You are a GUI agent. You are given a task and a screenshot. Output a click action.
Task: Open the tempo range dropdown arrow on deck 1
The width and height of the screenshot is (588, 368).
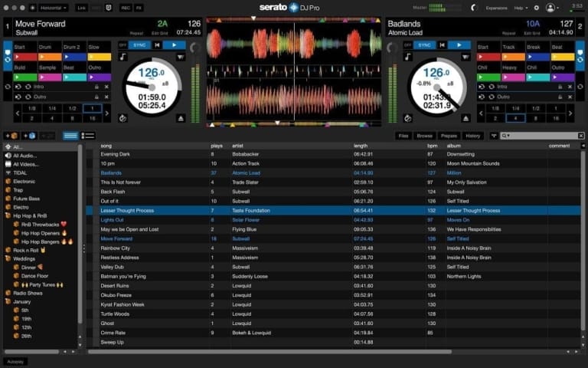tap(181, 57)
